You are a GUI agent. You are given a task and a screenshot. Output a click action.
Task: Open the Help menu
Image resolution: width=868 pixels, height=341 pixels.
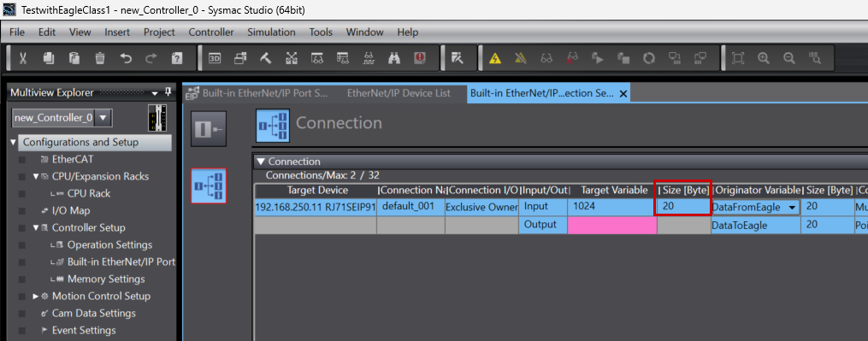(x=408, y=32)
